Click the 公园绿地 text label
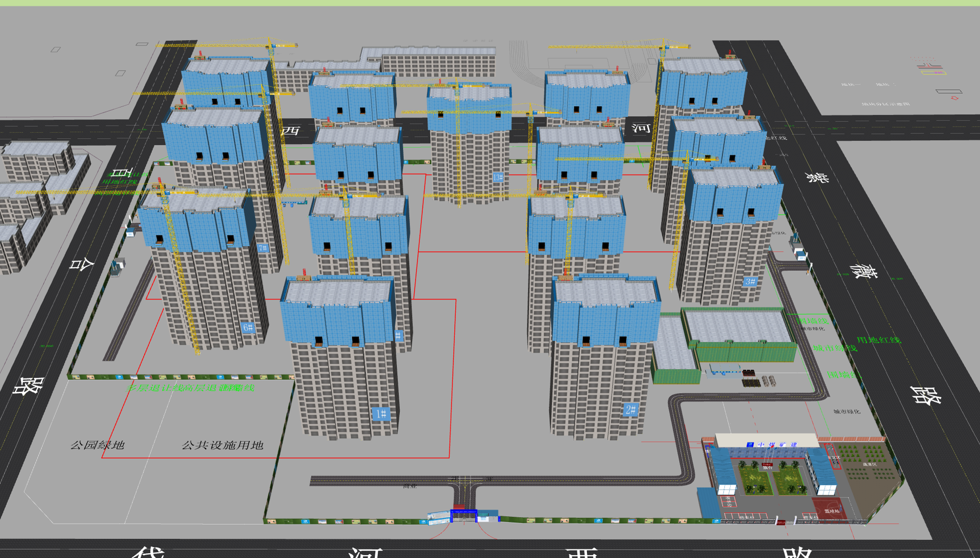The width and height of the screenshot is (980, 558). pyautogui.click(x=98, y=445)
